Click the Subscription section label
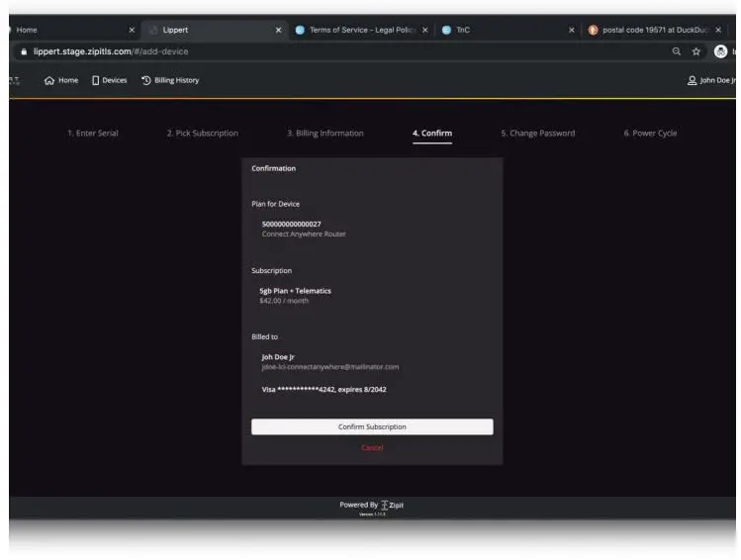 [272, 271]
